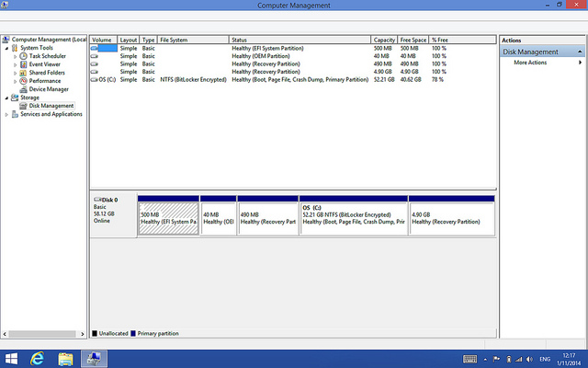This screenshot has height=368, width=588.
Task: Click the OEM Partition volume drive icon
Action: pos(95,56)
